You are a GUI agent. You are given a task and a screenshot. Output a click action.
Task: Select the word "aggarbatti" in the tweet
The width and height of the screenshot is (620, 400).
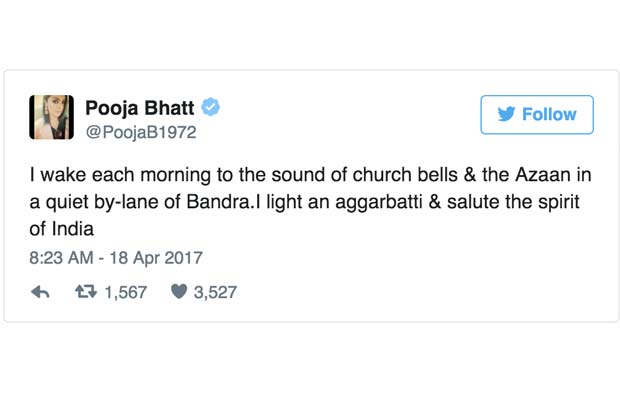tap(388, 201)
